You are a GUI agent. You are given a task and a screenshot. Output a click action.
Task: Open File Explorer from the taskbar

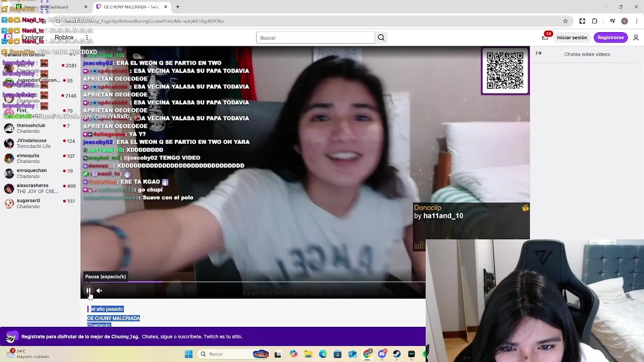coord(308,354)
